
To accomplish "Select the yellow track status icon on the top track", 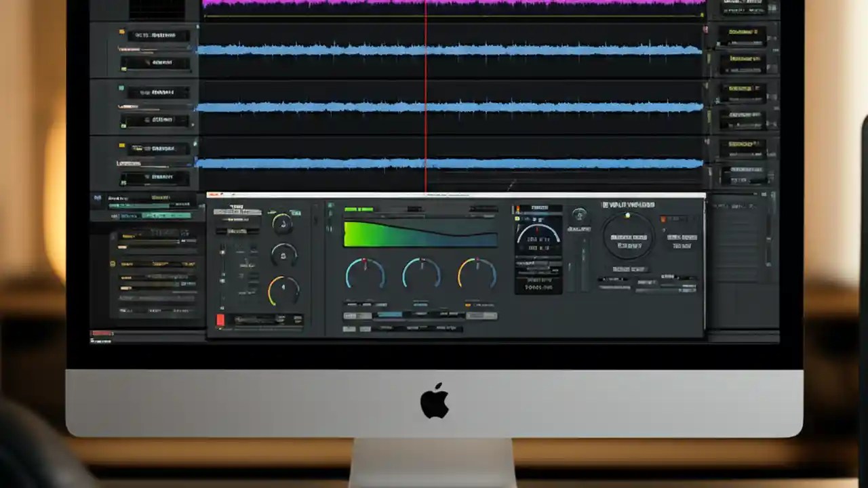I will pyautogui.click(x=121, y=31).
